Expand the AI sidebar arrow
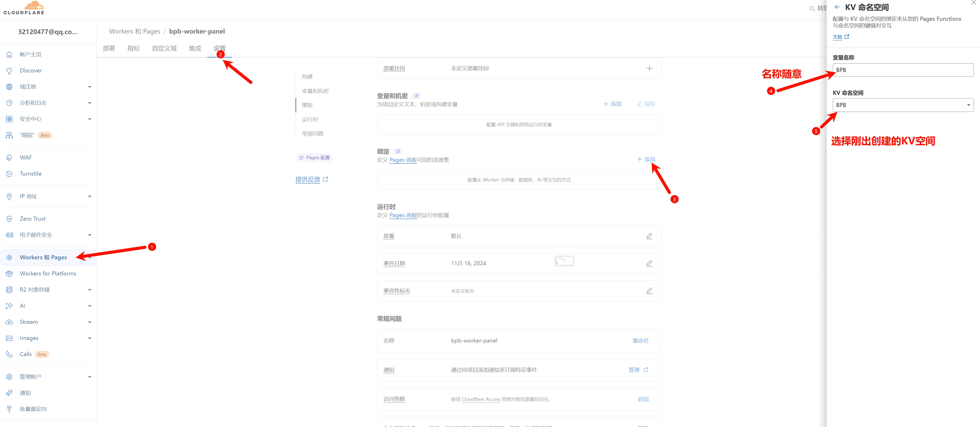980x427 pixels. click(x=90, y=306)
